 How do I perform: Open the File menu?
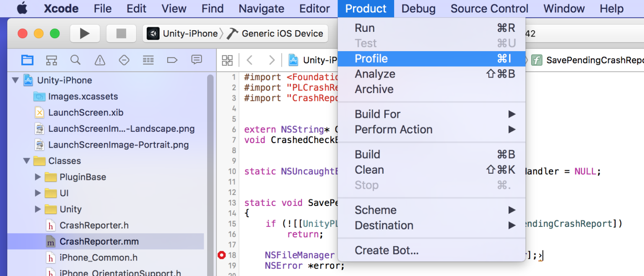[103, 8]
